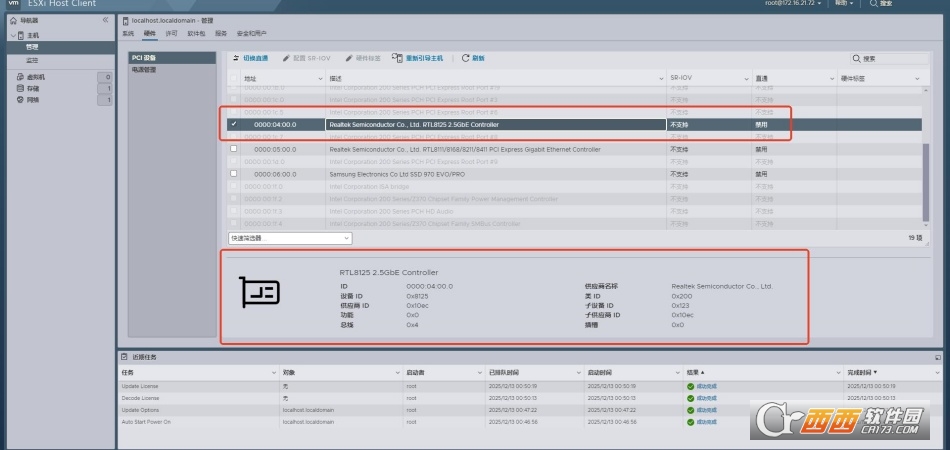The image size is (950, 450).
Task: Check the 0000:00:1f.3 HD Audio row checkbox
Action: pos(234,211)
